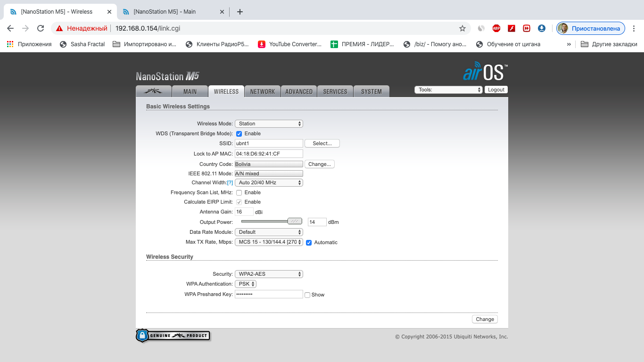Switch to the WIRELESS tab
This screenshot has width=644, height=362.
click(226, 91)
